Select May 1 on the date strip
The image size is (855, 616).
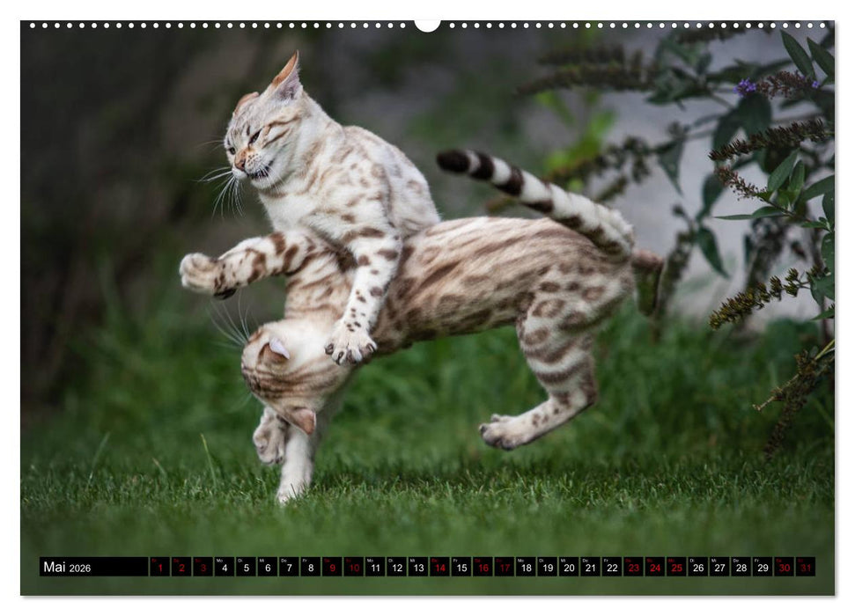click(x=159, y=567)
